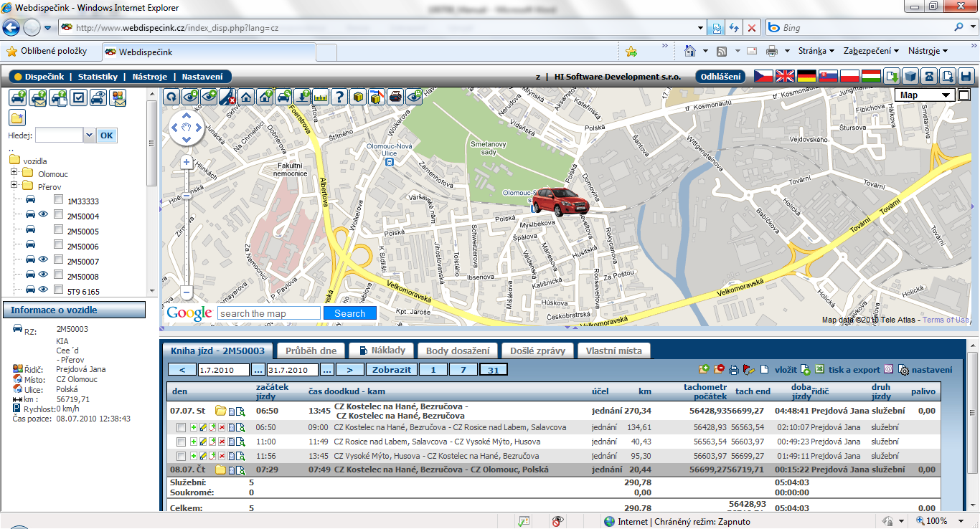The height and width of the screenshot is (529, 980).
Task: Click the delete-trip red minus folder icon
Action: tap(719, 369)
